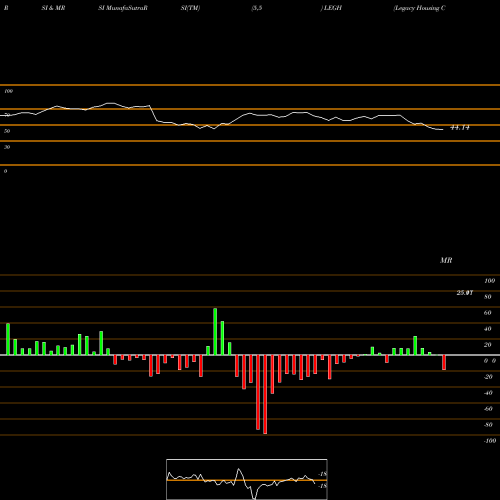Click the LEGH ticker symbol text
Screen dimensions: 500x500
coord(332,8)
